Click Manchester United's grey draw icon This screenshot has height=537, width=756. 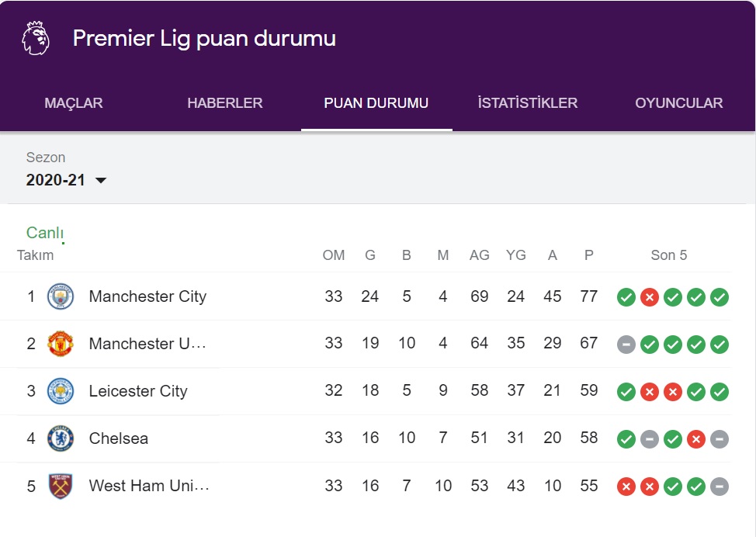(626, 345)
